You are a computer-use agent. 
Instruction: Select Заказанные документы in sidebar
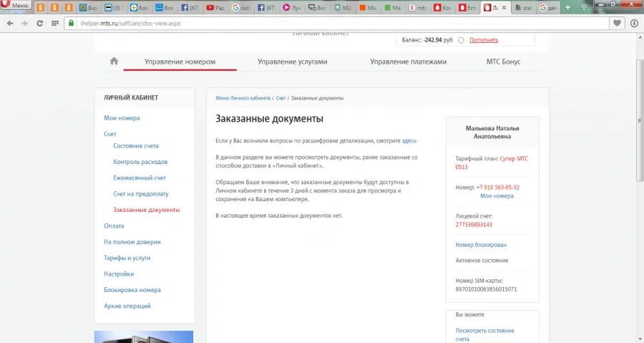pos(147,210)
